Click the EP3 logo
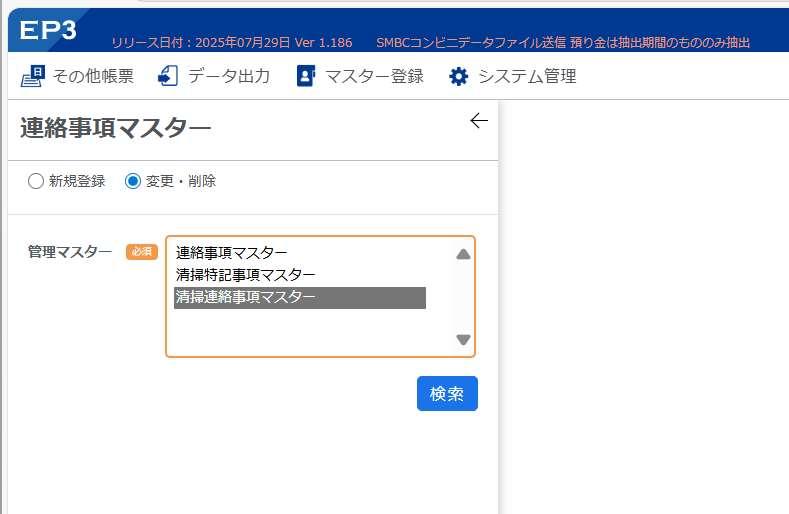Screen dimensions: 789x514 [48, 30]
